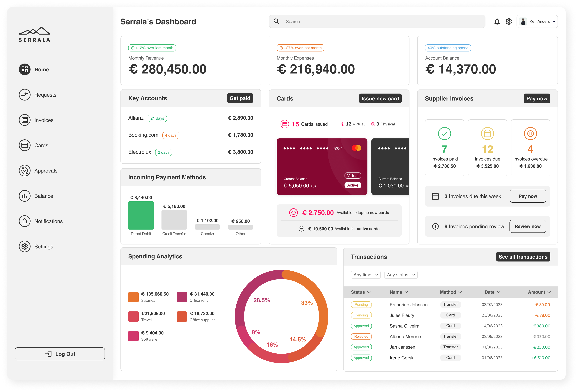Click the Invoices paid checkmark icon
This screenshot has width=578, height=392.
click(444, 134)
